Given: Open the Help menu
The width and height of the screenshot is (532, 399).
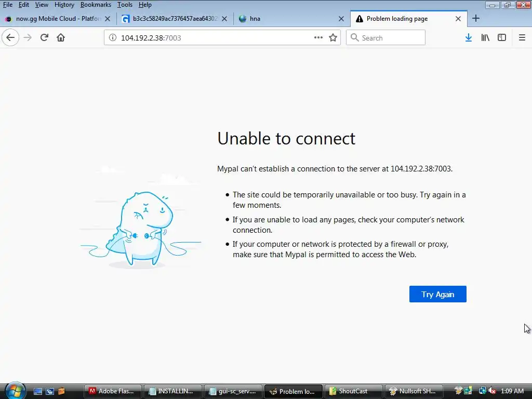Looking at the screenshot, I should point(145,5).
